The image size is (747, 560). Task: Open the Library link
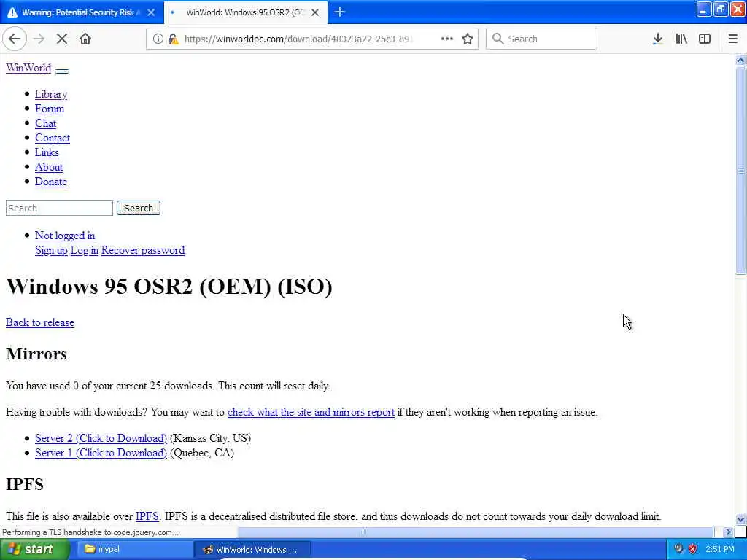coord(51,94)
